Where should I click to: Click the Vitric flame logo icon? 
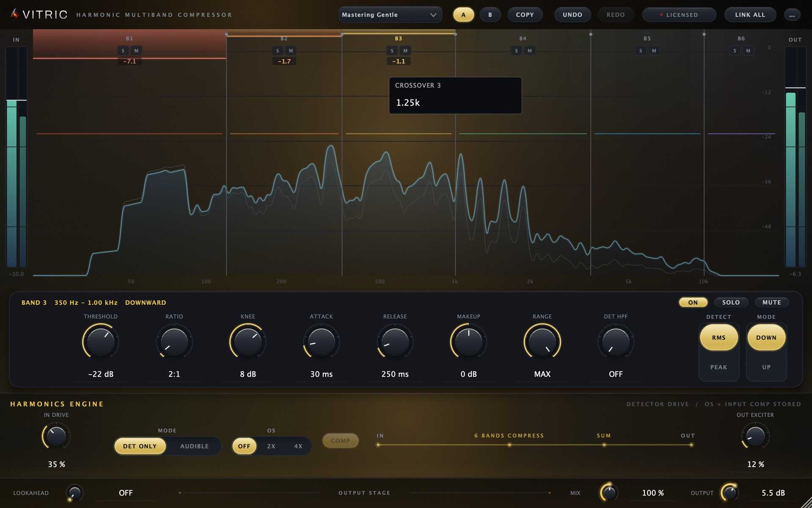[15, 14]
